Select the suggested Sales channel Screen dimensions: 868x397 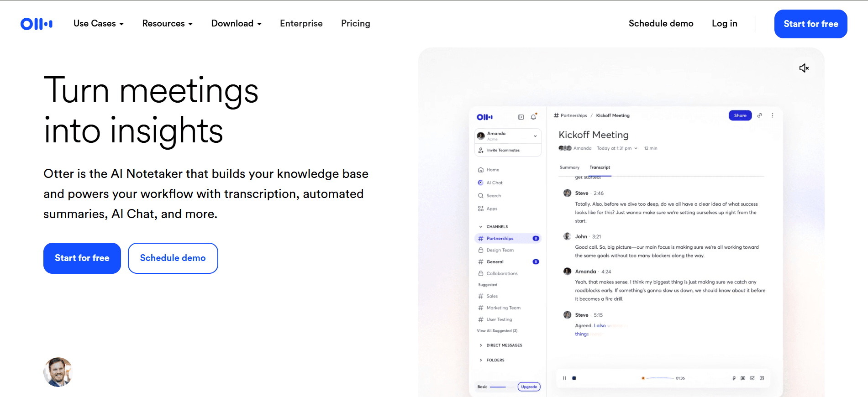(x=488, y=296)
